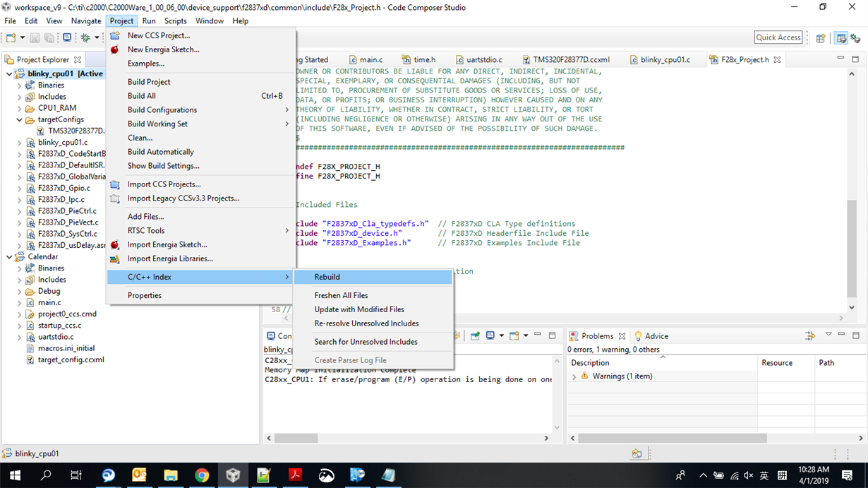The height and width of the screenshot is (488, 868).
Task: Click the Debug bug icon in toolbar
Action: pos(85,37)
